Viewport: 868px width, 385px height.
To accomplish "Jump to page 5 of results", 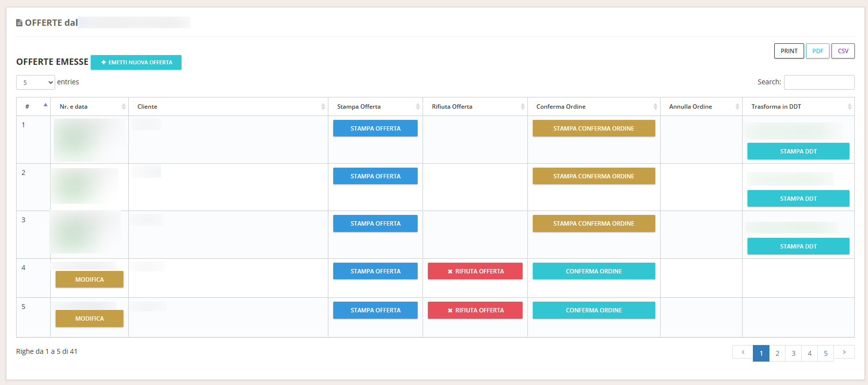I will click(x=826, y=353).
